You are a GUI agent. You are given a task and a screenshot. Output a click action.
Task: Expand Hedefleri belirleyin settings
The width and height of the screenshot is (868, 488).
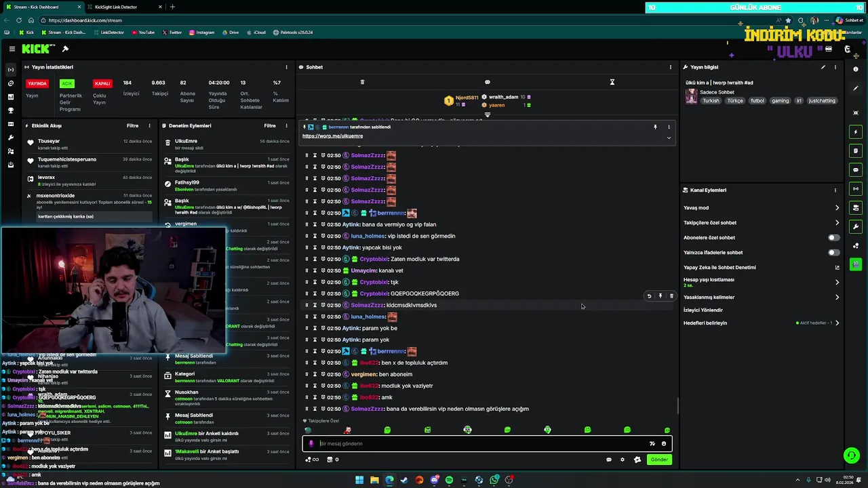pyautogui.click(x=837, y=323)
